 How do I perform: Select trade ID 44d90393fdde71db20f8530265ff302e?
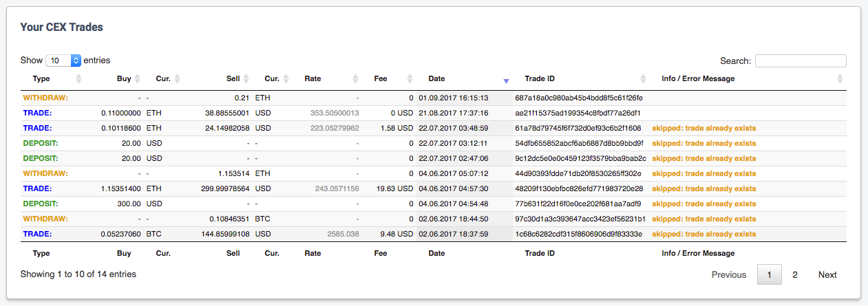(578, 173)
